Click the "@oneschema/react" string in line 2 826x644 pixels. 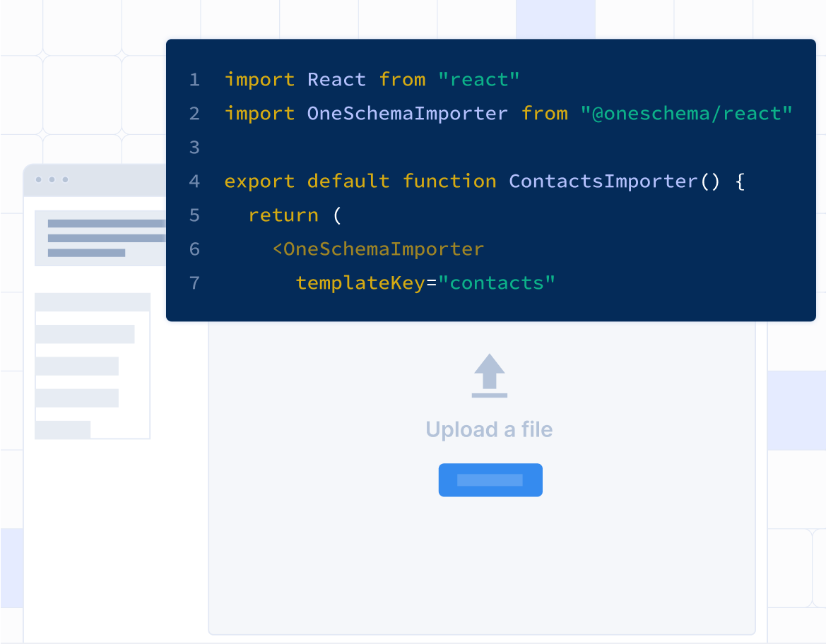686,114
